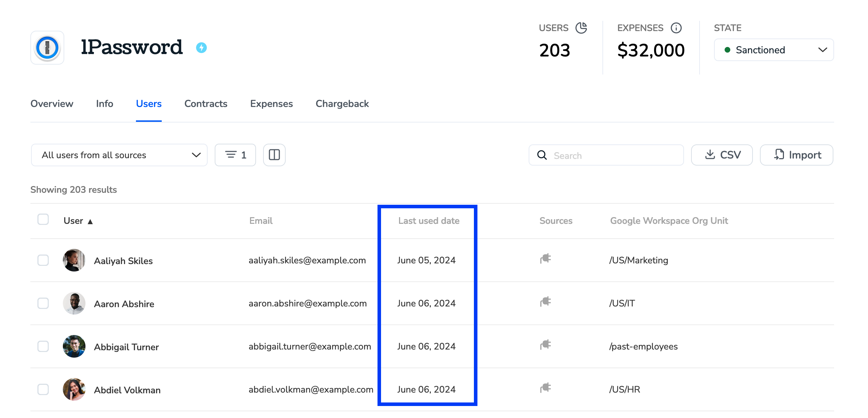Switch to the Overview tab

point(52,104)
